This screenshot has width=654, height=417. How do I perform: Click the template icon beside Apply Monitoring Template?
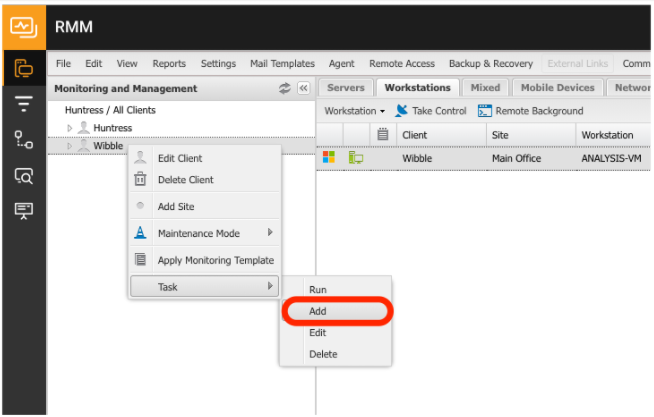(x=140, y=259)
